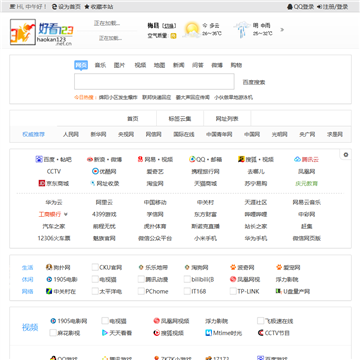Click the placeholder box beside 麻花影视
360x360 pixels.
pyautogui.click(x=53, y=333)
